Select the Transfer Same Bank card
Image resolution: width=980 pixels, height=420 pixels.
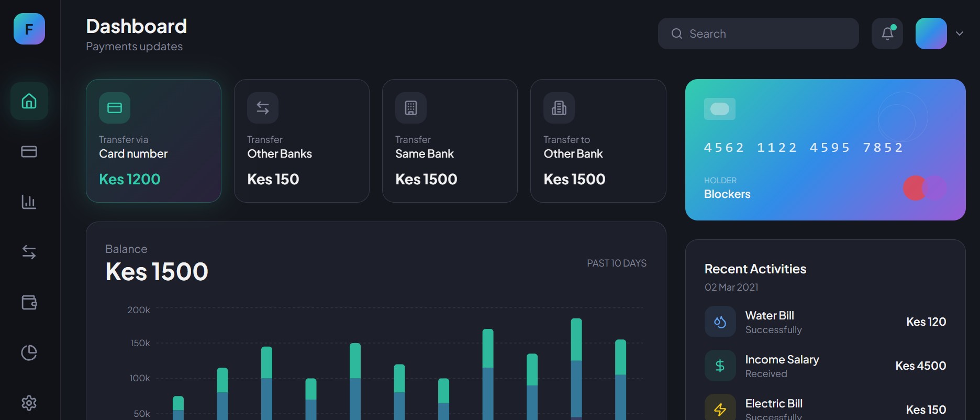(x=450, y=141)
